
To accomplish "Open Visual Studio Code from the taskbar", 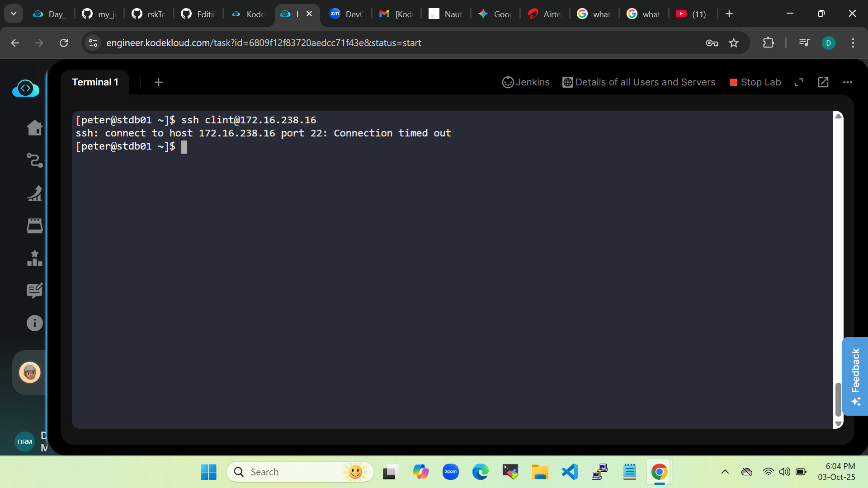I will coord(570,472).
